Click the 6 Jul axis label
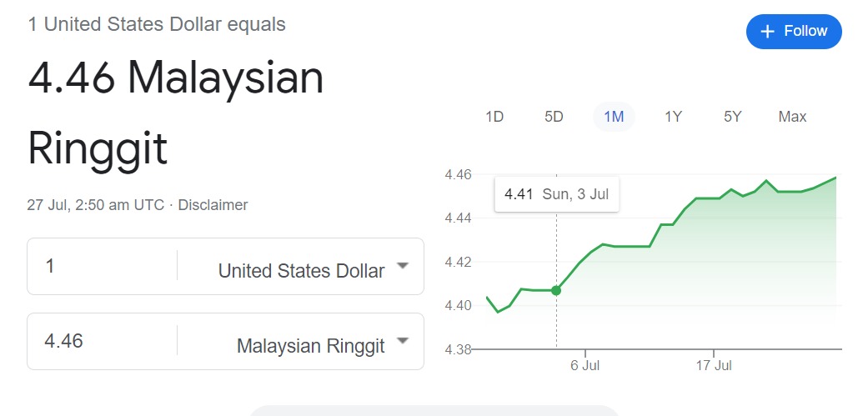The image size is (868, 416). 585,366
